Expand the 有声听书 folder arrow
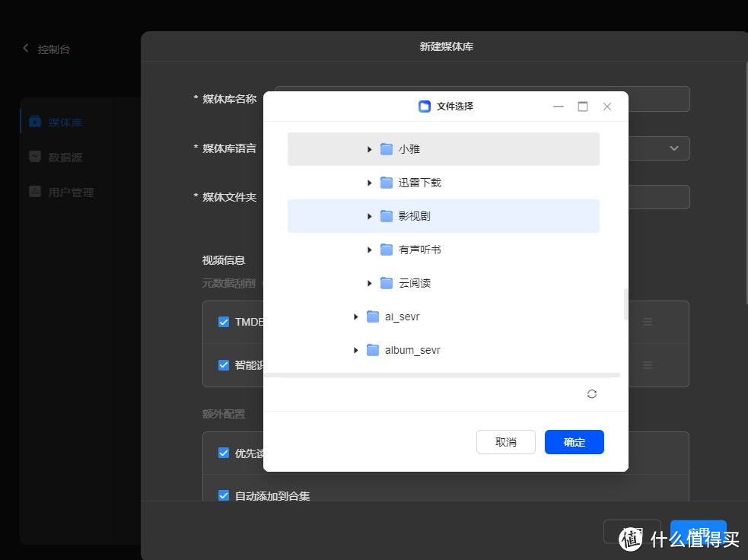 click(369, 250)
